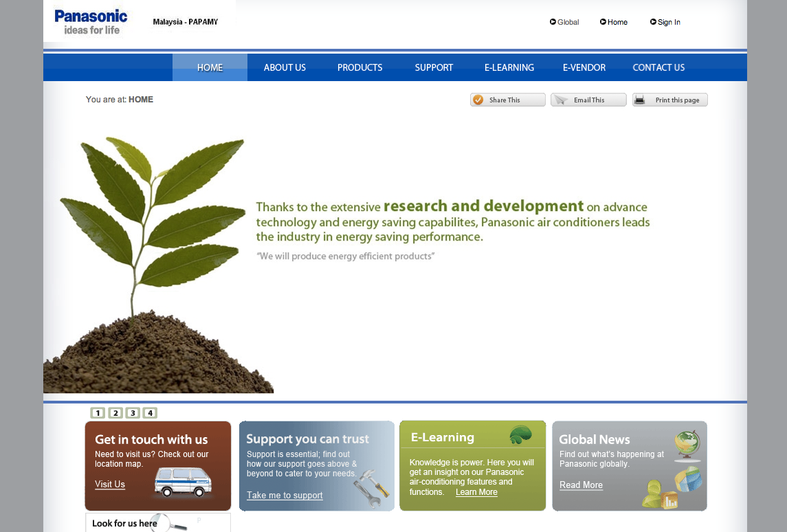
Task: Follow the Take me to support link
Action: click(x=285, y=496)
